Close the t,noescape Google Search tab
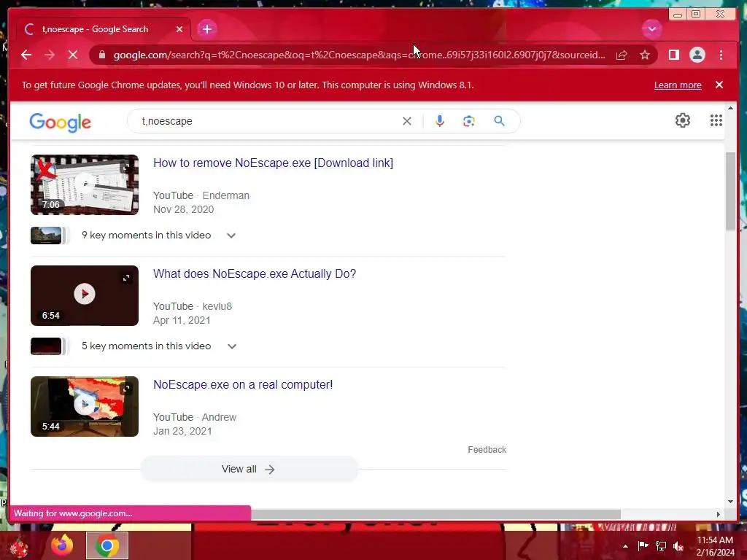The image size is (747, 560). pos(179,29)
